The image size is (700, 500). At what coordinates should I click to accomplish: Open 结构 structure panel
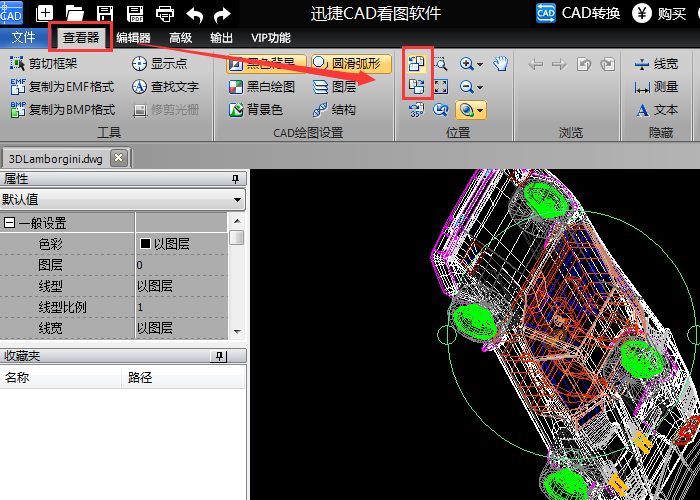[334, 109]
